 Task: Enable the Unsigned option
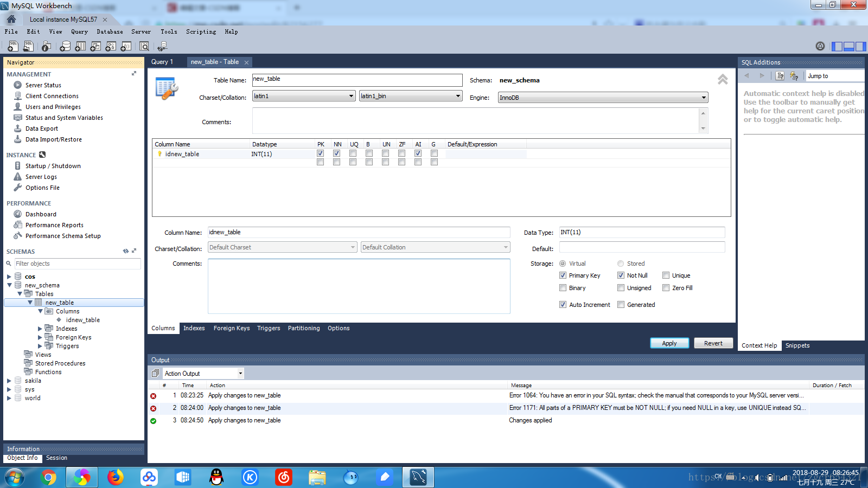click(621, 288)
